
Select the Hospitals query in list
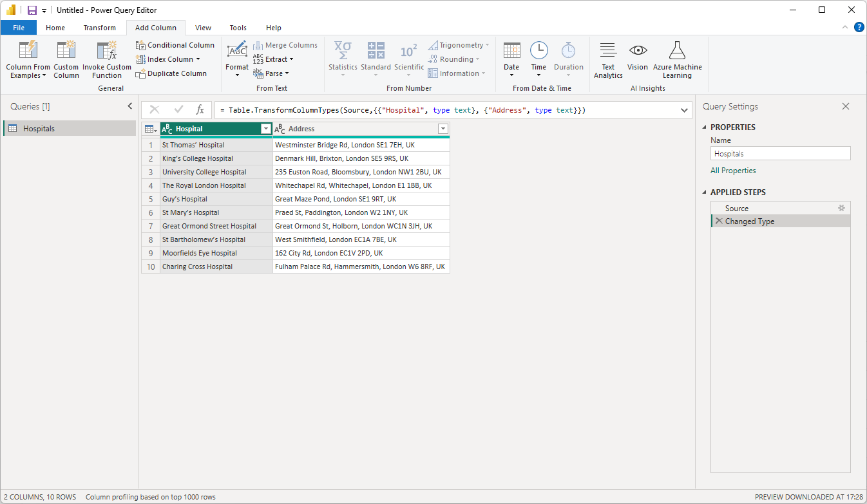39,129
